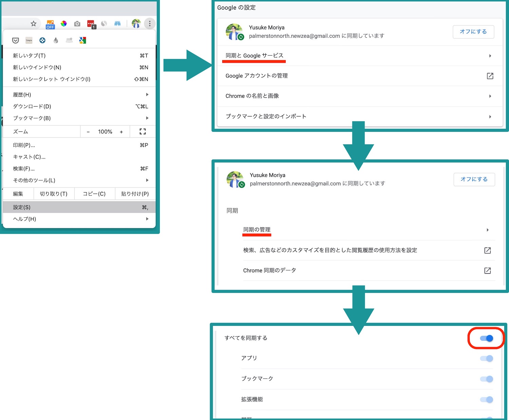
Task: Select 新しいウインドウ(N) menu item
Action: pos(79,67)
